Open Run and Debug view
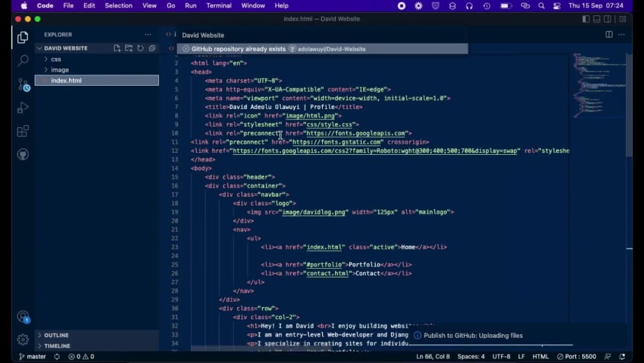This screenshot has height=363, width=644. click(x=23, y=108)
